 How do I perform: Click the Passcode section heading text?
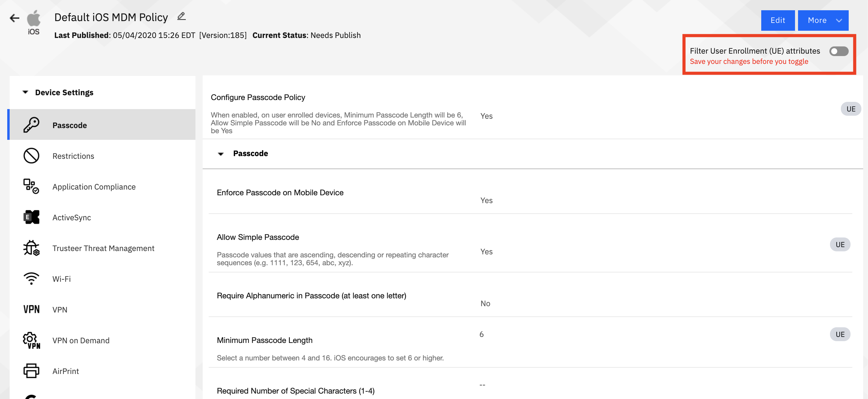click(250, 153)
